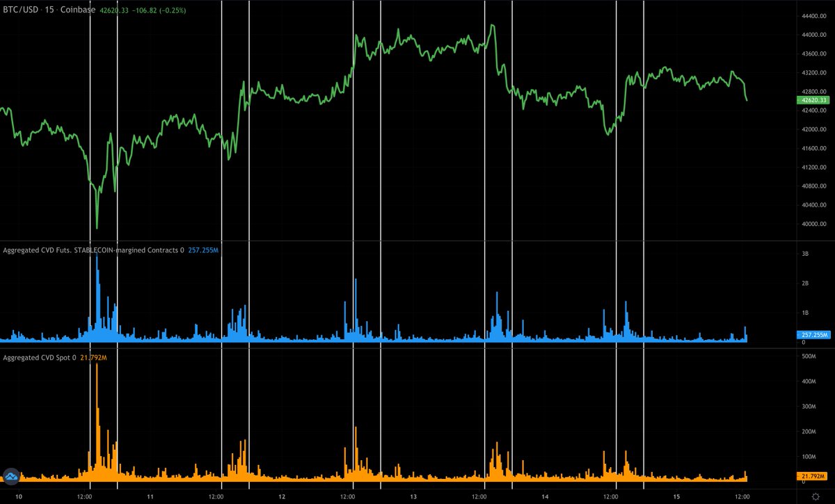835x504 pixels.
Task: Click the 3B futures volume axis label
Action: coord(804,254)
